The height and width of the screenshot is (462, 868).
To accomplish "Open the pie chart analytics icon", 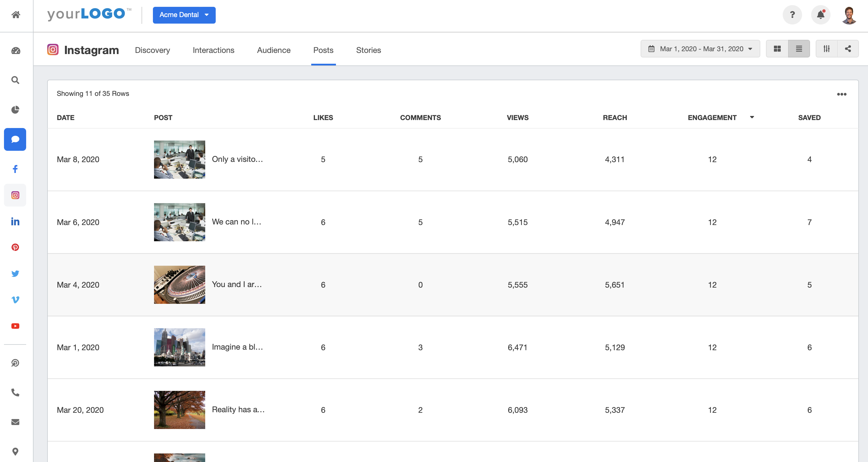I will coord(15,110).
